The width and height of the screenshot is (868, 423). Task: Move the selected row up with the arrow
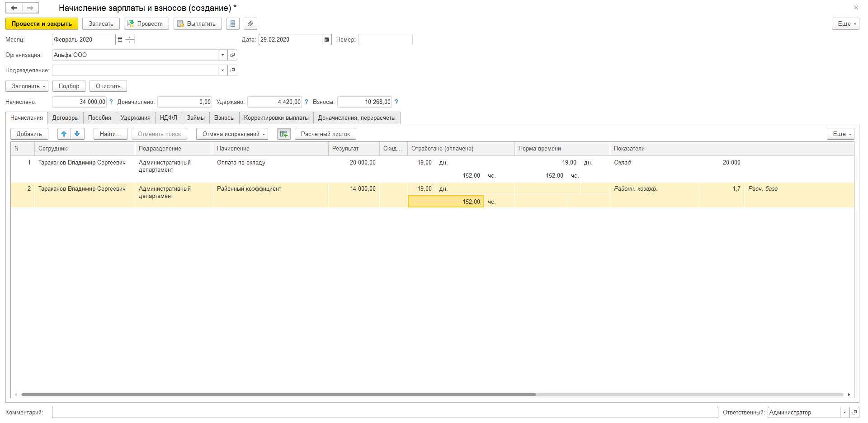pos(64,134)
